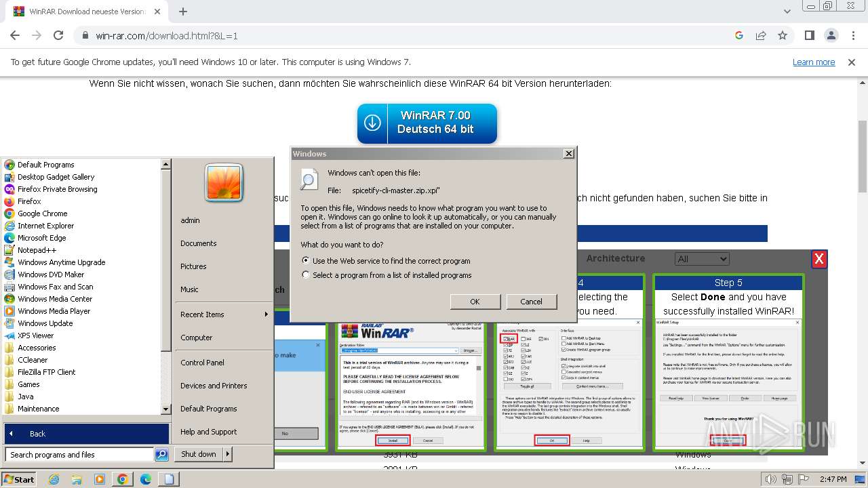Click OK in the Windows dialog
The width and height of the screenshot is (868, 488).
click(475, 302)
